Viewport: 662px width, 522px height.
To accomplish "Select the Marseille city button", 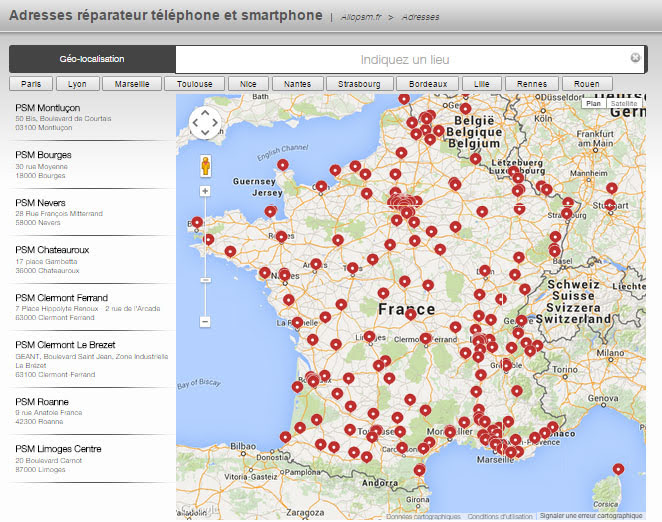I will point(132,84).
